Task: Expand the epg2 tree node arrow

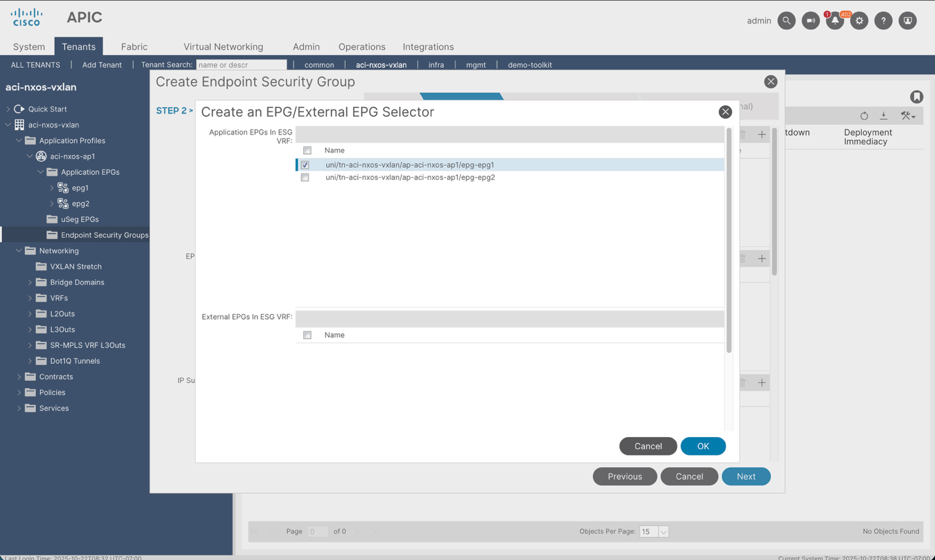Action: tap(52, 203)
